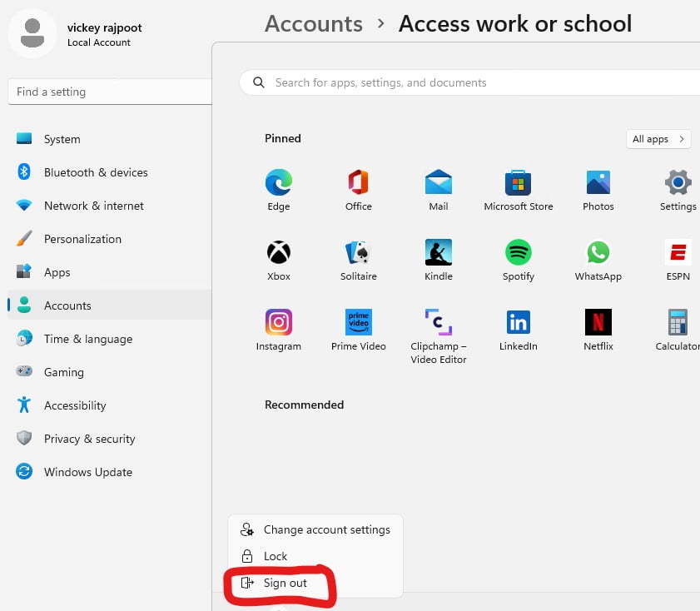Select the Personalization category
Image resolution: width=700 pixels, height=611 pixels.
click(x=109, y=239)
